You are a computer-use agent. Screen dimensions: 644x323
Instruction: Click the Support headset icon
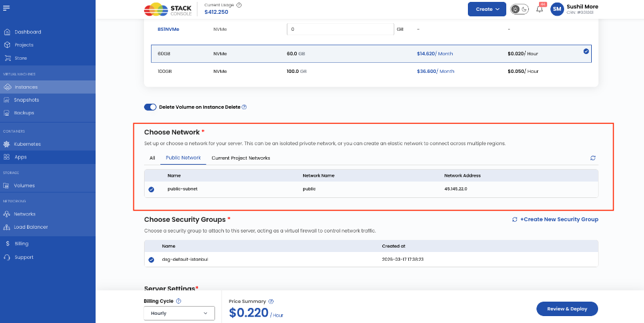6,258
